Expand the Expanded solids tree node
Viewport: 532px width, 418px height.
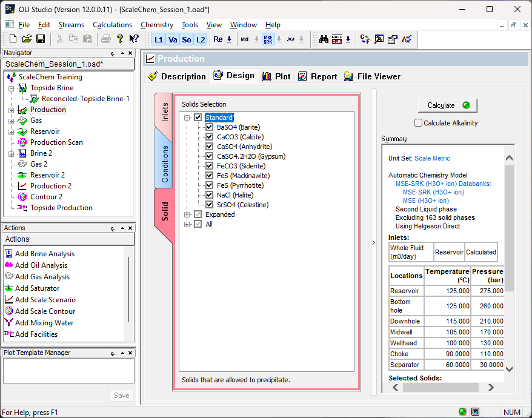click(187, 214)
